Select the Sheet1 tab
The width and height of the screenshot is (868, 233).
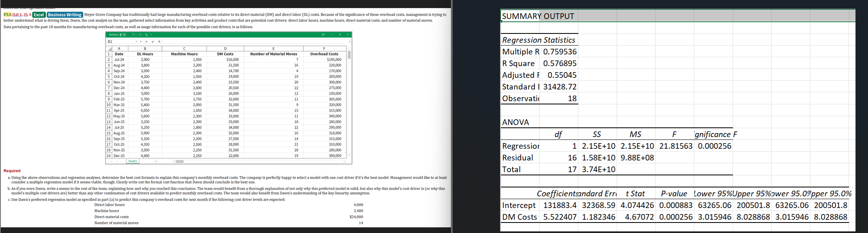pos(132,161)
